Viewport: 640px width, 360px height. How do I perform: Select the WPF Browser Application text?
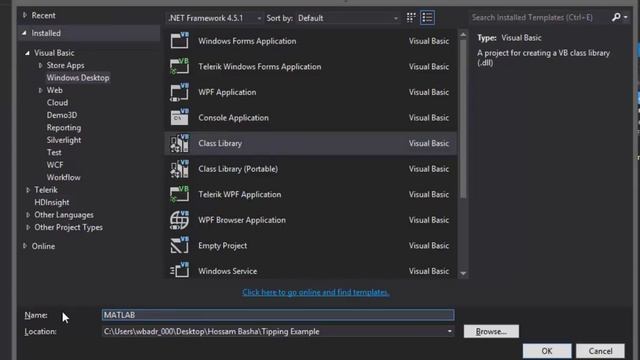(242, 220)
